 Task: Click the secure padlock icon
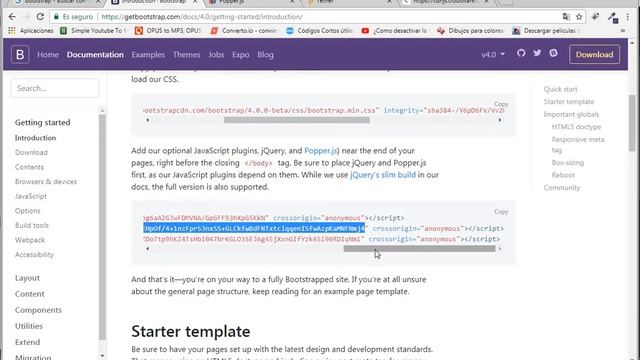(56, 17)
